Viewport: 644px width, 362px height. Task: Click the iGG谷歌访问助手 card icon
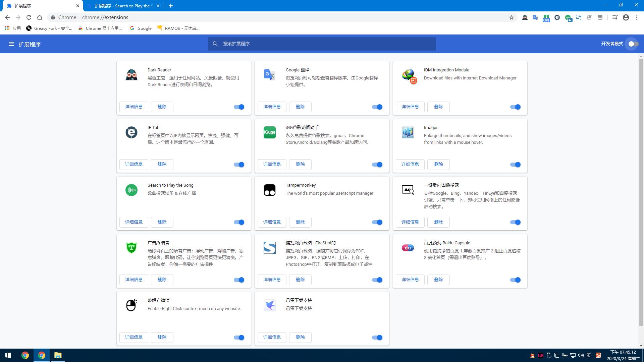point(270,132)
